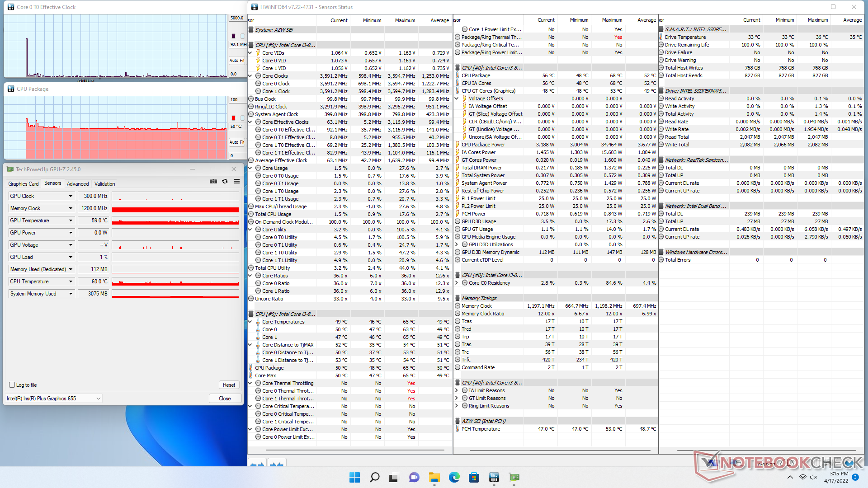Viewport: 868px width, 488px height.
Task: Collapse the Core Temperatures tree node
Action: 250,322
